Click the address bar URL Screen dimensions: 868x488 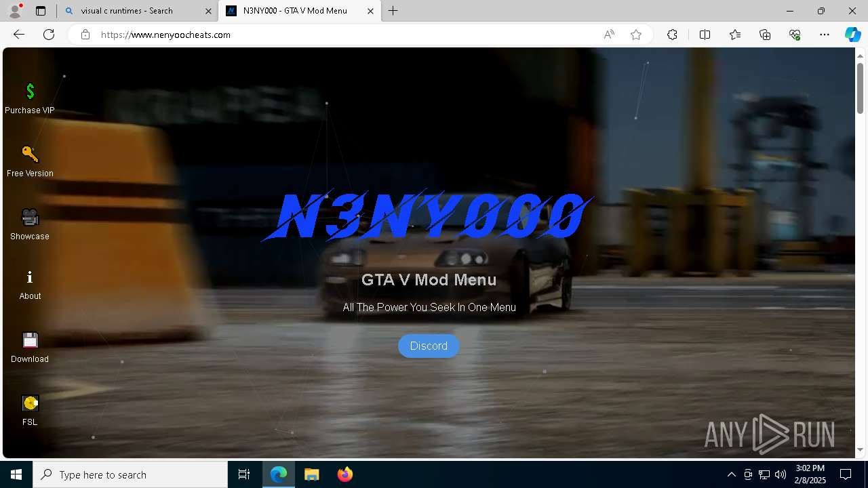click(165, 35)
